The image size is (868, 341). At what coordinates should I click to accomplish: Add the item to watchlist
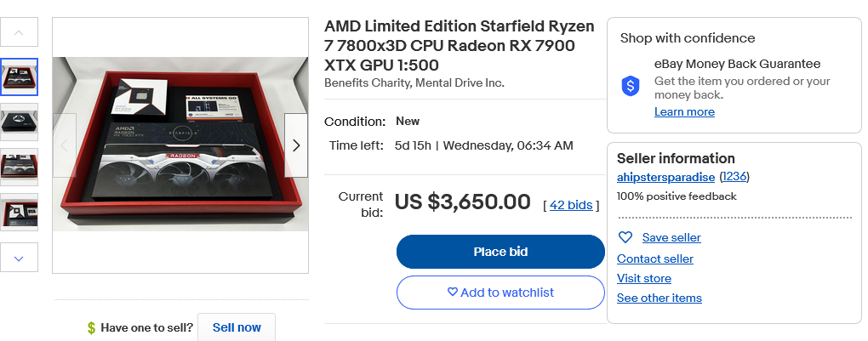(500, 293)
